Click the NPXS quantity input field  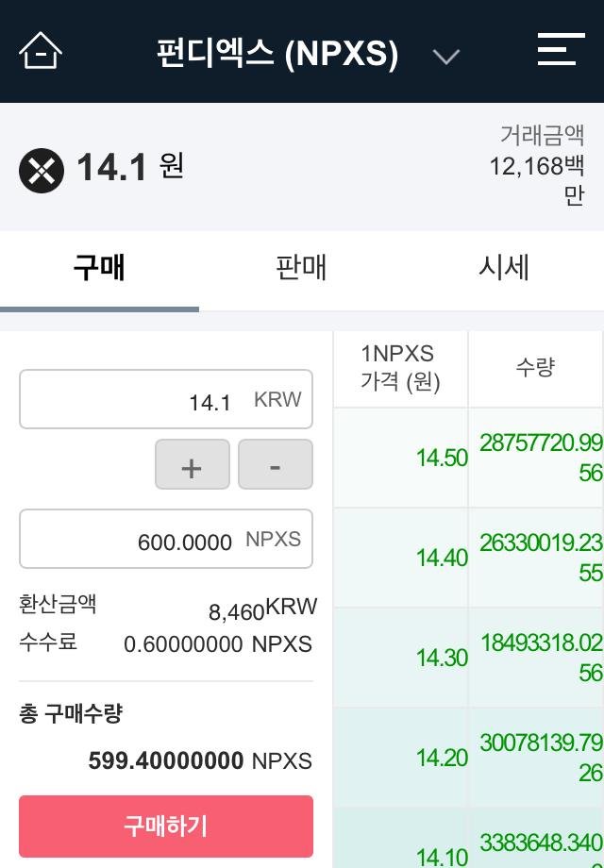coord(165,540)
